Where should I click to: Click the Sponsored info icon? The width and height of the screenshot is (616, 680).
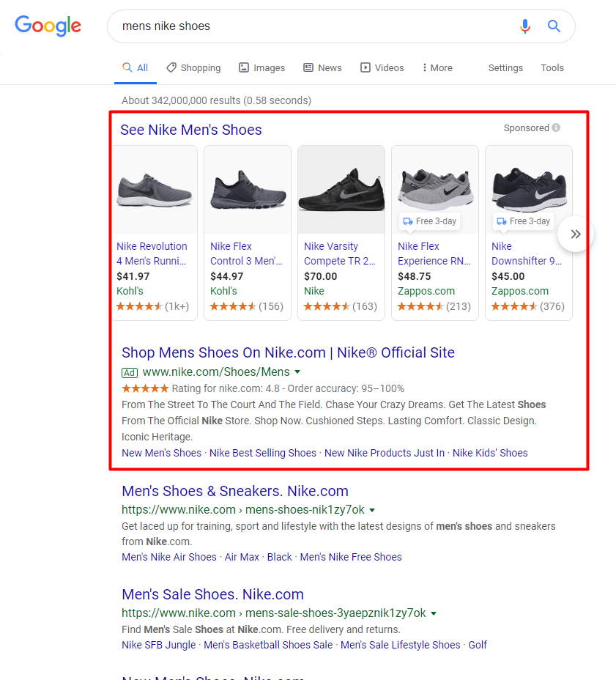click(556, 127)
